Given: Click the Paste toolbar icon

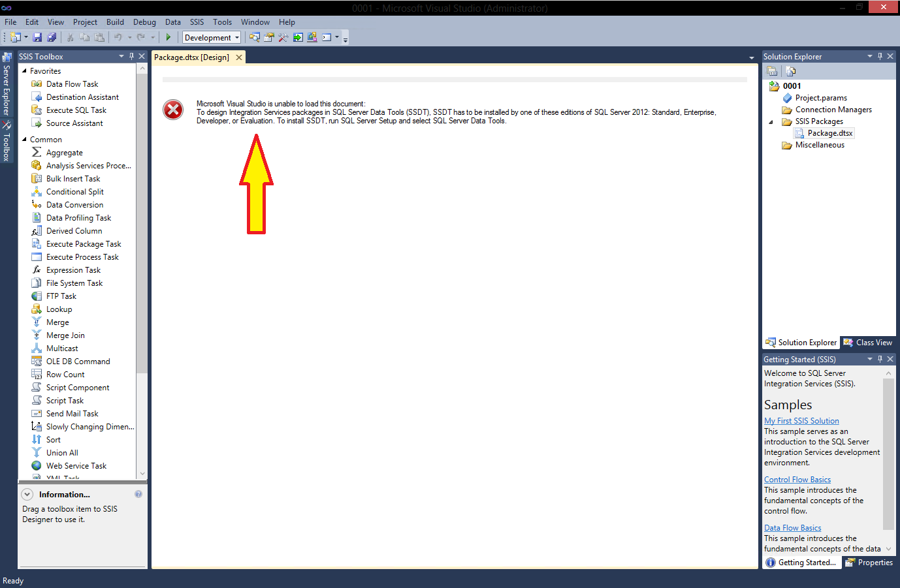Looking at the screenshot, I should (99, 37).
